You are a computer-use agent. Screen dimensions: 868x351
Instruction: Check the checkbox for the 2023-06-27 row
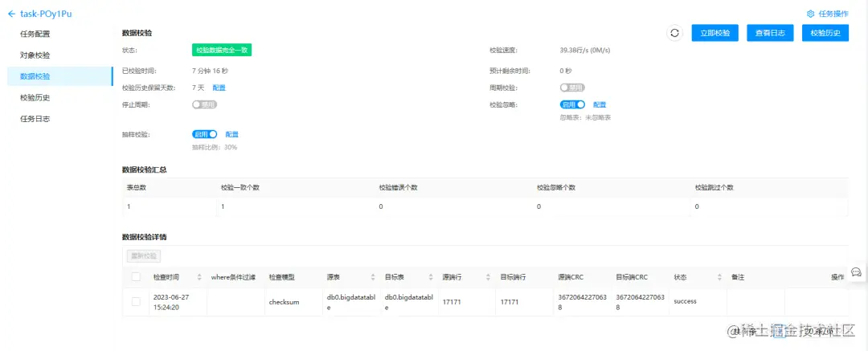[x=136, y=302]
